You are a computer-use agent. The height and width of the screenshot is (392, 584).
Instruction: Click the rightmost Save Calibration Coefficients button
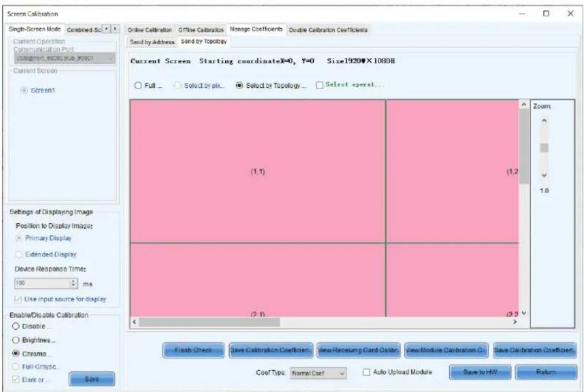535,350
